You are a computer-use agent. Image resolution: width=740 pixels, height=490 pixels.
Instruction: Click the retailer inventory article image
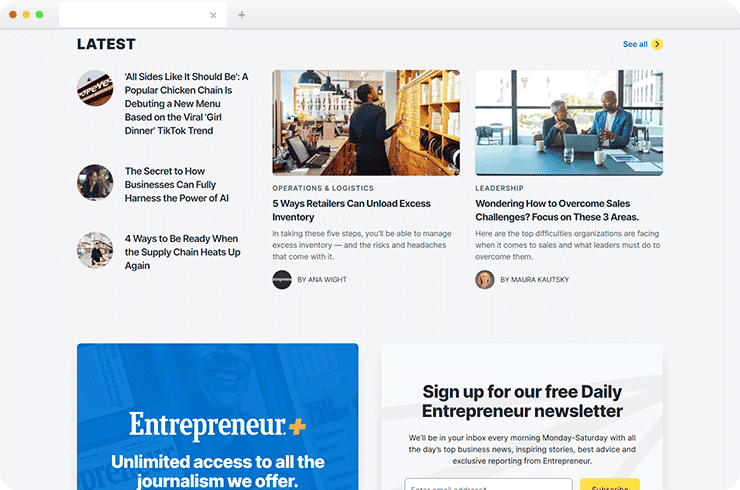(366, 123)
